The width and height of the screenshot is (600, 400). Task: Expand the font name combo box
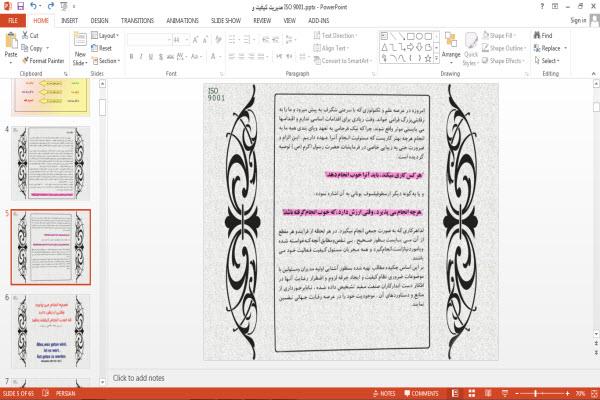169,40
